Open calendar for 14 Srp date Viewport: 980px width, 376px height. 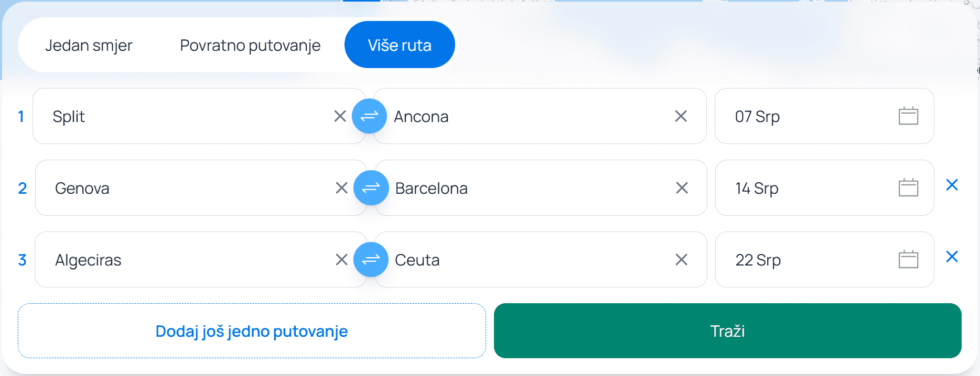[x=908, y=188]
